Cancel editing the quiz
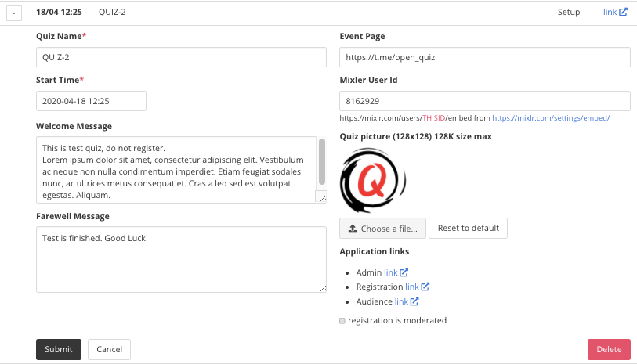The image size is (637, 364). tap(109, 349)
